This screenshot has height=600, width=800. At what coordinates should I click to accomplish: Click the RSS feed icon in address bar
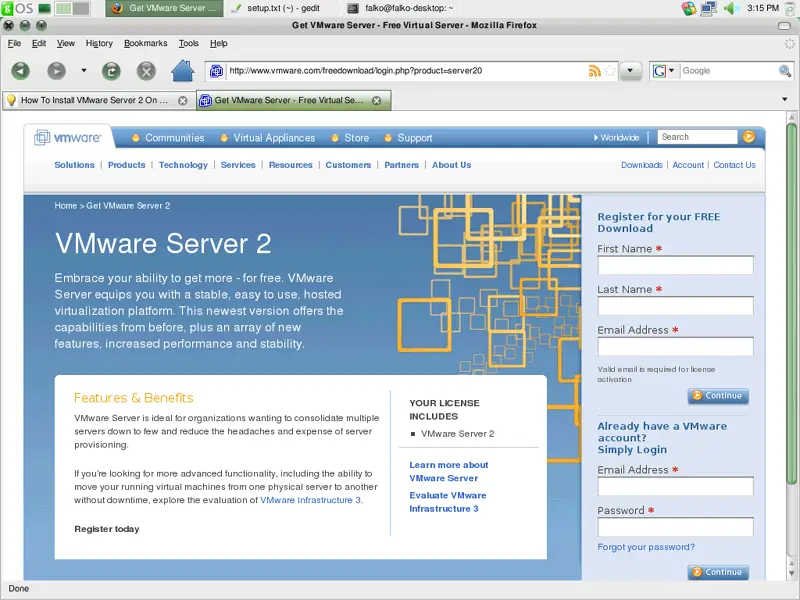[594, 71]
